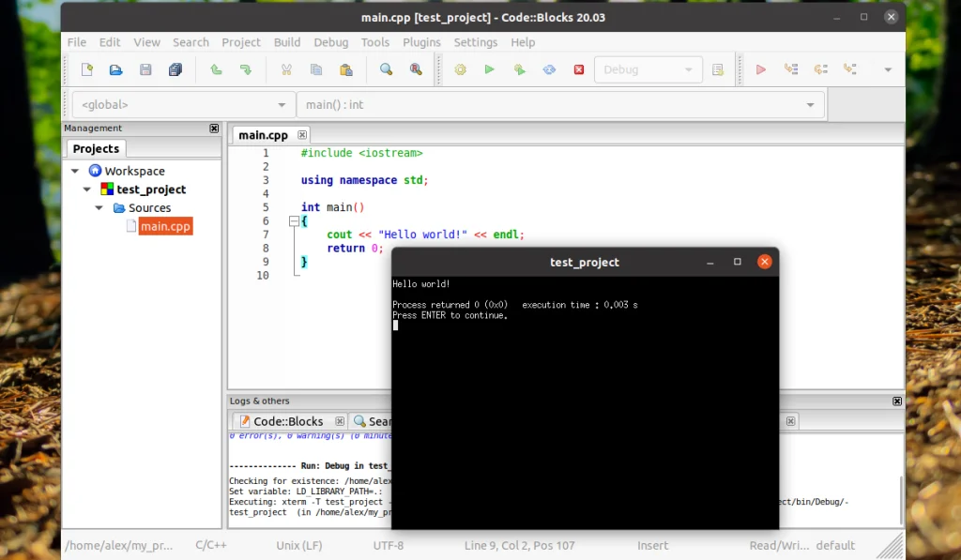Screen dimensions: 961x560
Task: Click the Undo toolbar icon
Action: [215, 68]
